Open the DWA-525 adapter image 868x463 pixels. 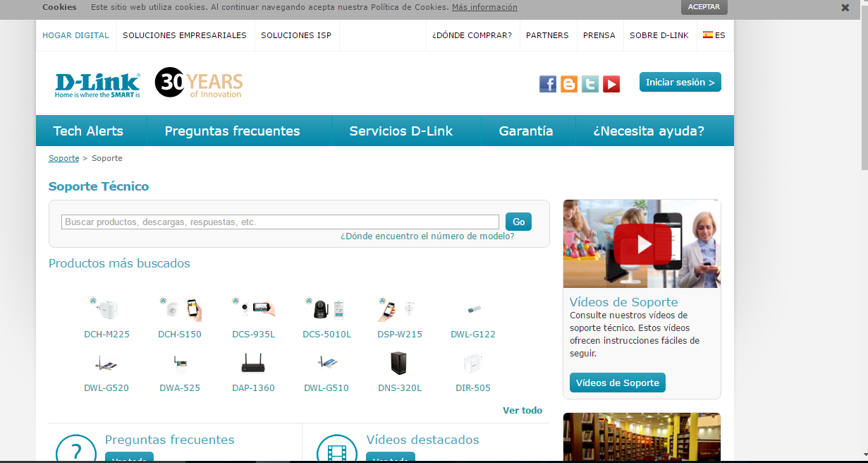point(180,363)
